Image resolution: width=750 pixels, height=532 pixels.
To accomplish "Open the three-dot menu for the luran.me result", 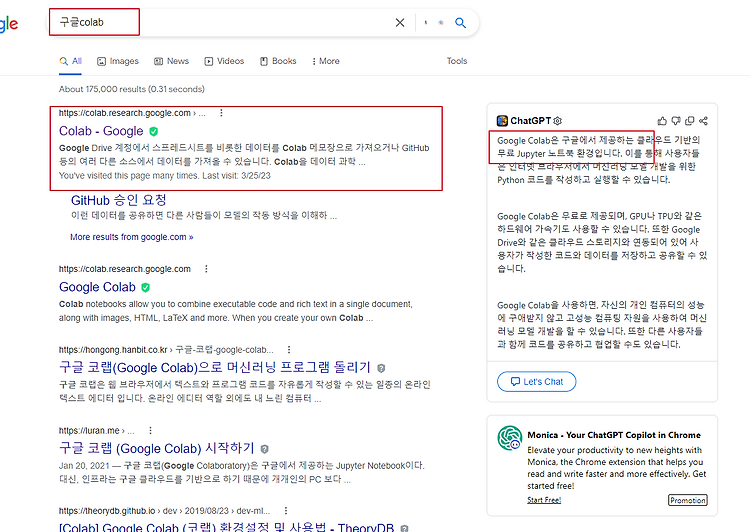I will tap(150, 431).
